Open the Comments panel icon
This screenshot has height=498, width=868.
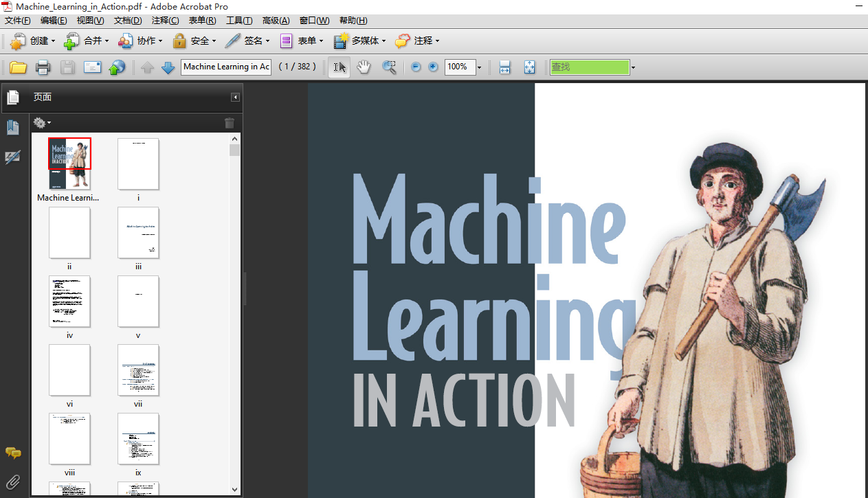(12, 453)
